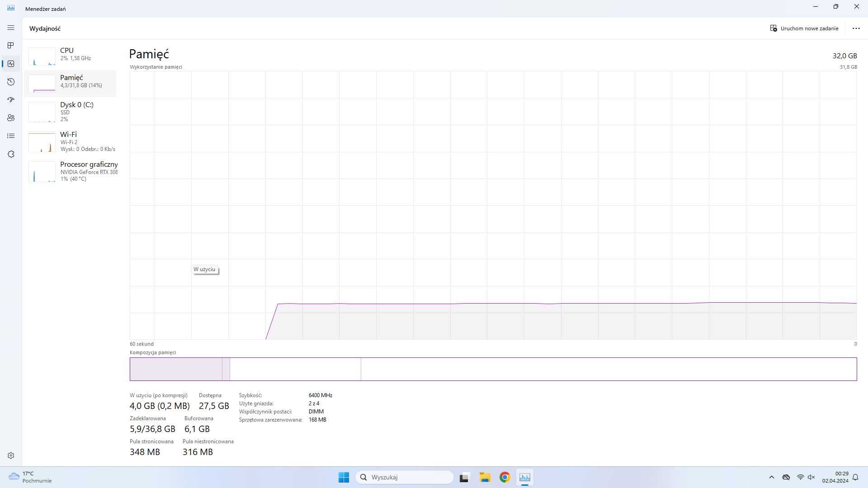Click the Task Manager taskbar icon
Image resolution: width=868 pixels, height=488 pixels.
coord(525,477)
